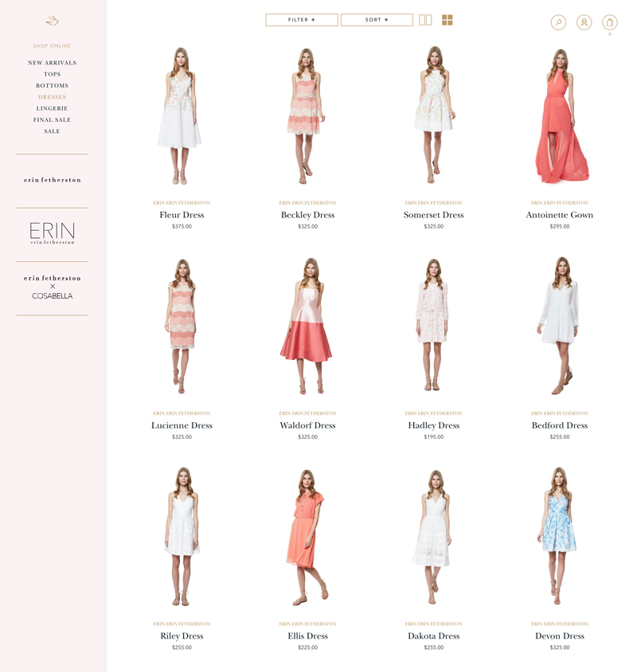Expand the Sort dropdown
The image size is (637, 672).
click(377, 20)
